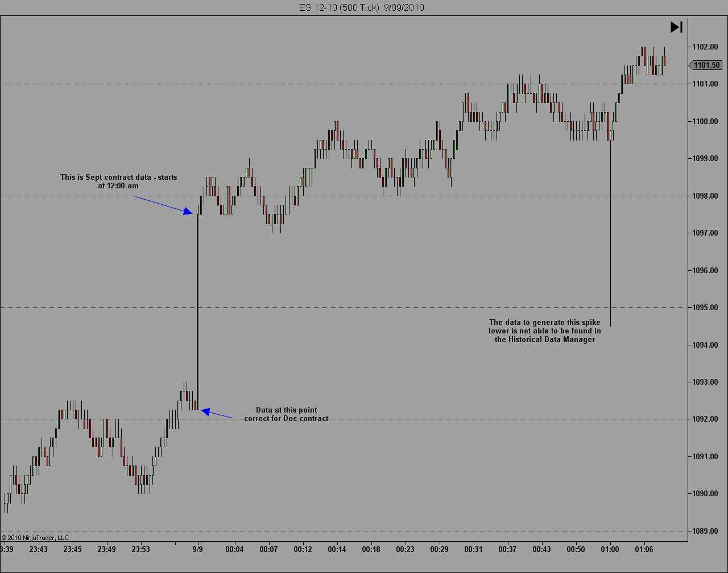Click the 1097.00 price axis label

click(705, 233)
